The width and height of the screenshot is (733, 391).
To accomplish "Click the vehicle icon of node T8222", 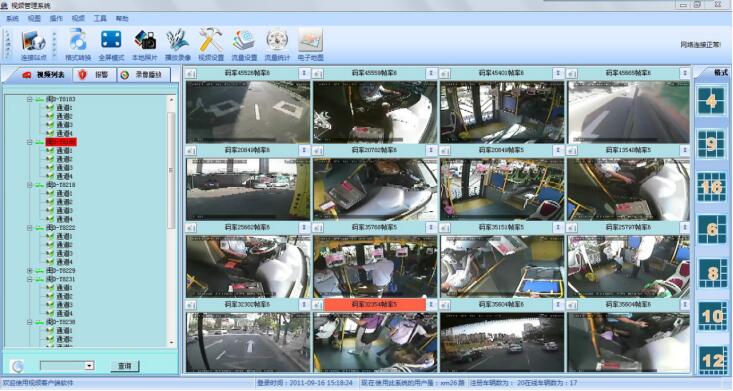I will pos(40,228).
